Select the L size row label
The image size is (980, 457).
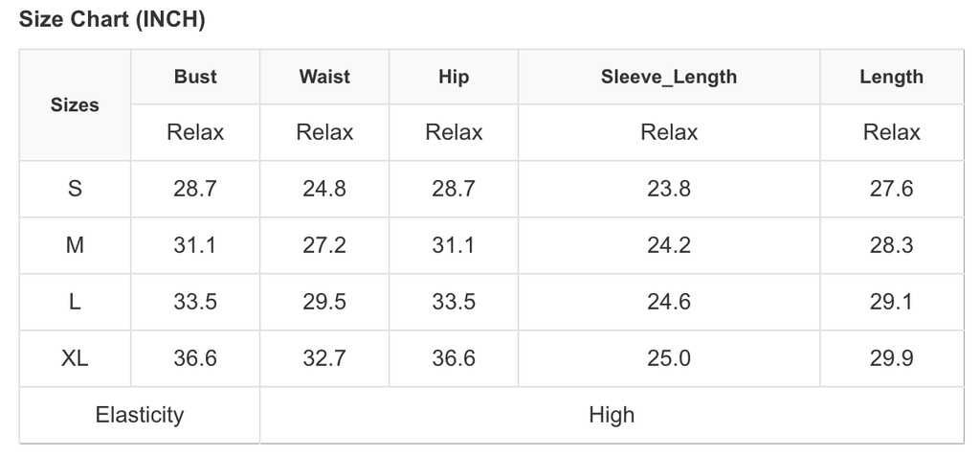(75, 302)
